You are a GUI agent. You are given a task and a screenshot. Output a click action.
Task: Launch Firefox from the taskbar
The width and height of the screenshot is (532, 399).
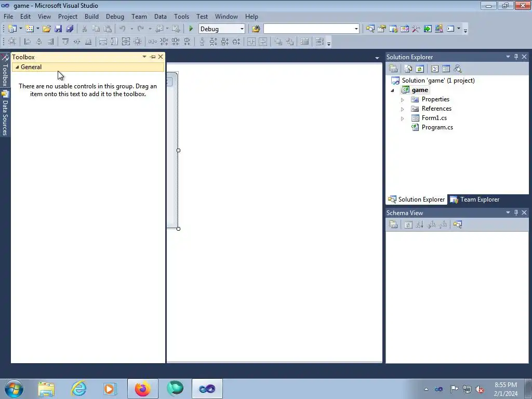142,389
